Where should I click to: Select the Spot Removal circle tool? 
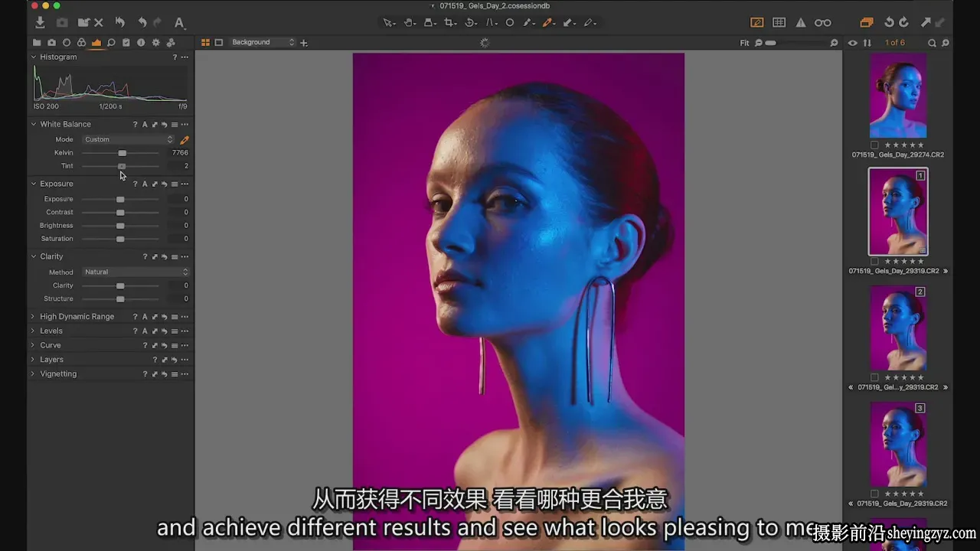tap(510, 23)
